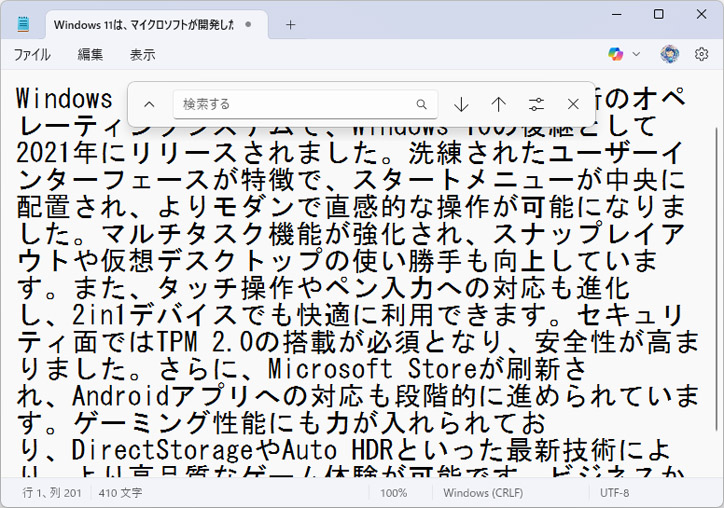This screenshot has height=508, width=724.
Task: Open search options sliders icon
Action: point(536,104)
